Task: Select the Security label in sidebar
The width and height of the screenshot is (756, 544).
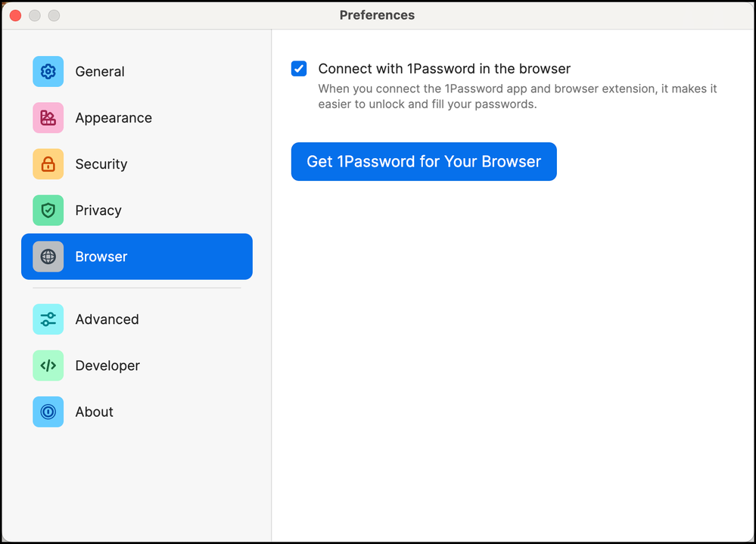Action: click(101, 164)
